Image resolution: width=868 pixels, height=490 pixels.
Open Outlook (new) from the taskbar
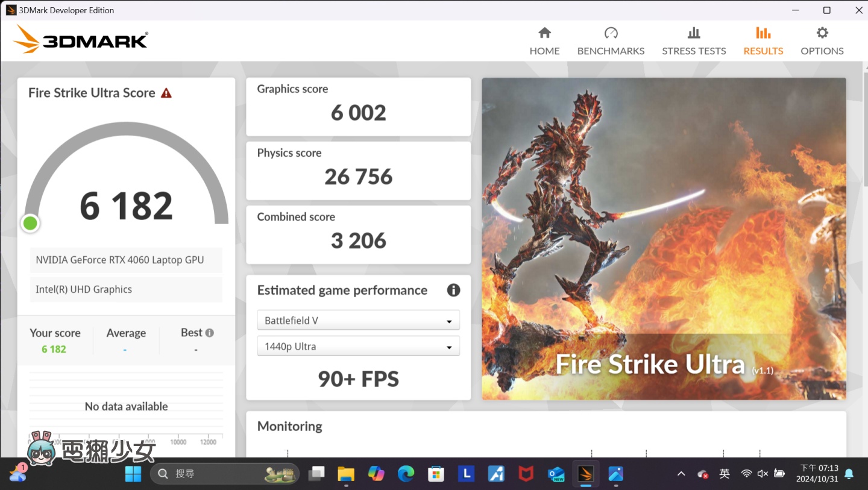(x=556, y=474)
